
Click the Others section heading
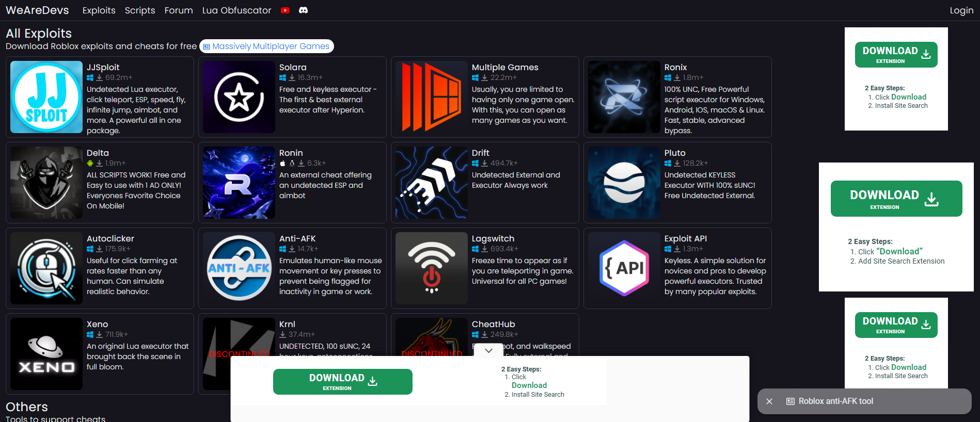coord(27,407)
